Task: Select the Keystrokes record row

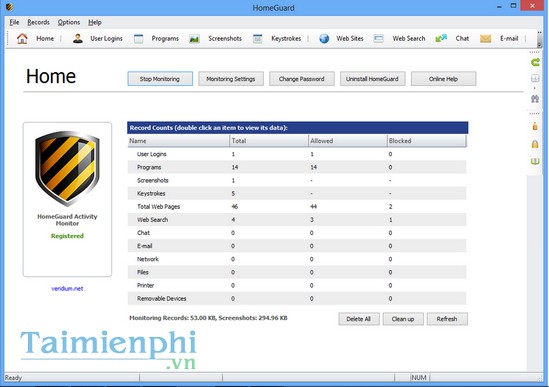Action: [x=297, y=193]
